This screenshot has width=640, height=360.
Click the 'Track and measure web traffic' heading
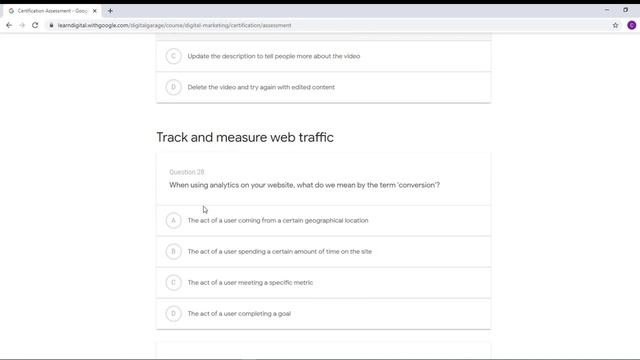[x=245, y=137]
